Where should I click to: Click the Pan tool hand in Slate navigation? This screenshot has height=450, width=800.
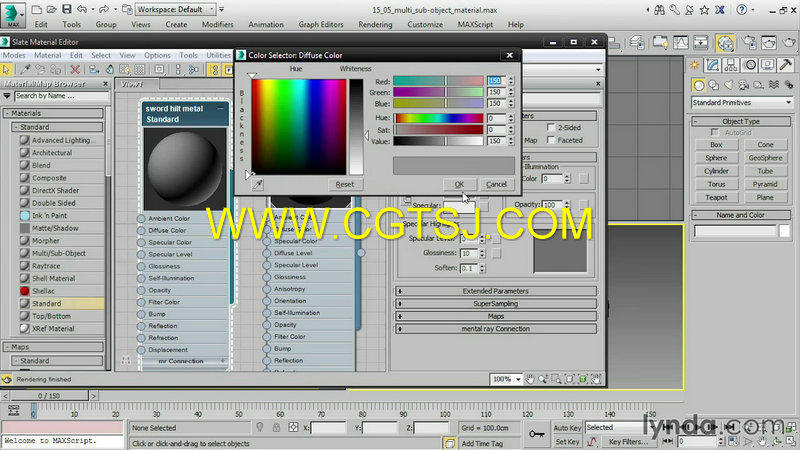point(530,379)
